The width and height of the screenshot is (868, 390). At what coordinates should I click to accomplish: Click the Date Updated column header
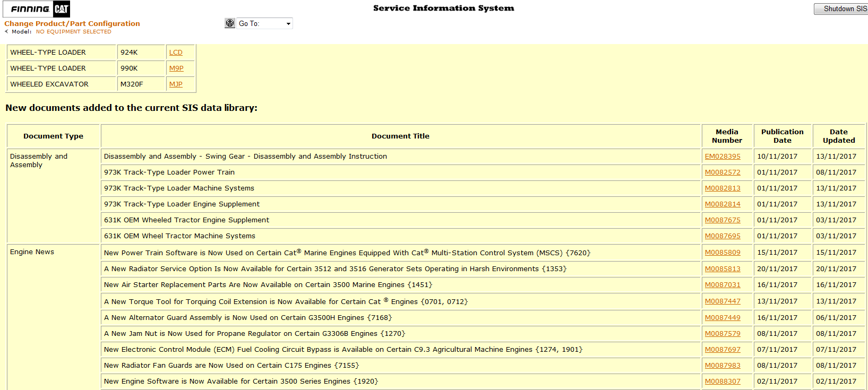[x=839, y=136]
